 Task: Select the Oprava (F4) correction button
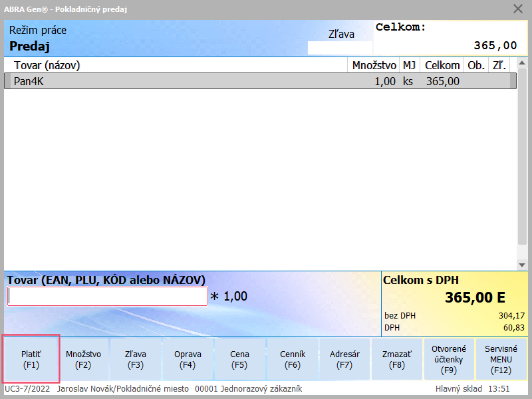tap(188, 359)
